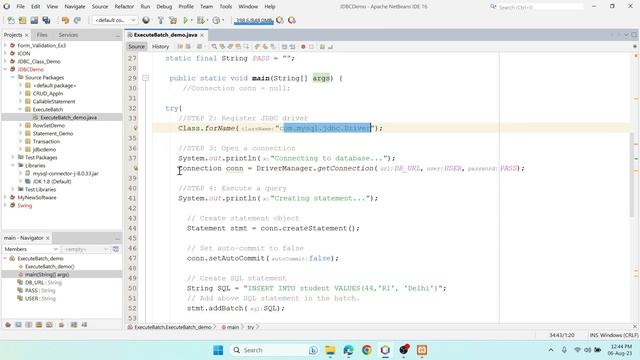
Task: Expand the CRUD_Appln package
Action: [20, 93]
